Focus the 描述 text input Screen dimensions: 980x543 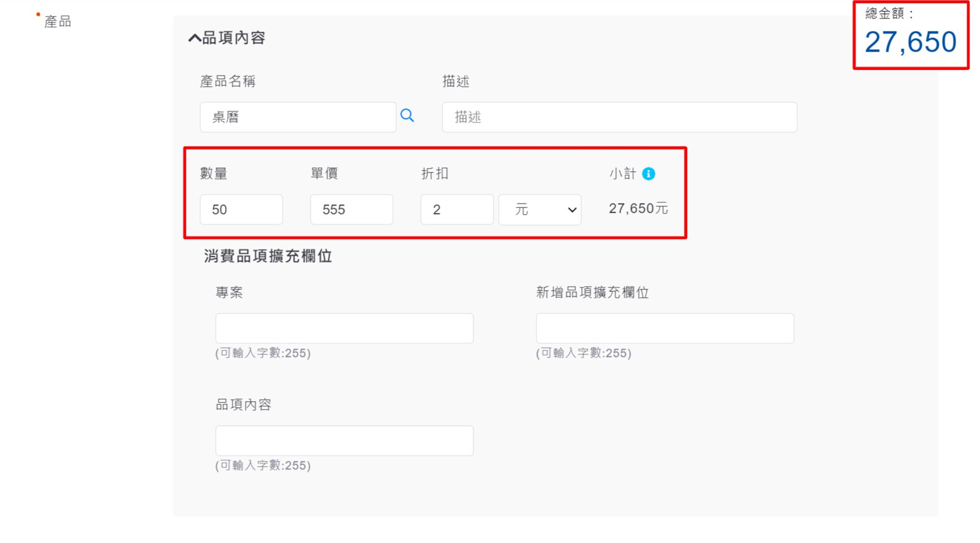pyautogui.click(x=619, y=117)
